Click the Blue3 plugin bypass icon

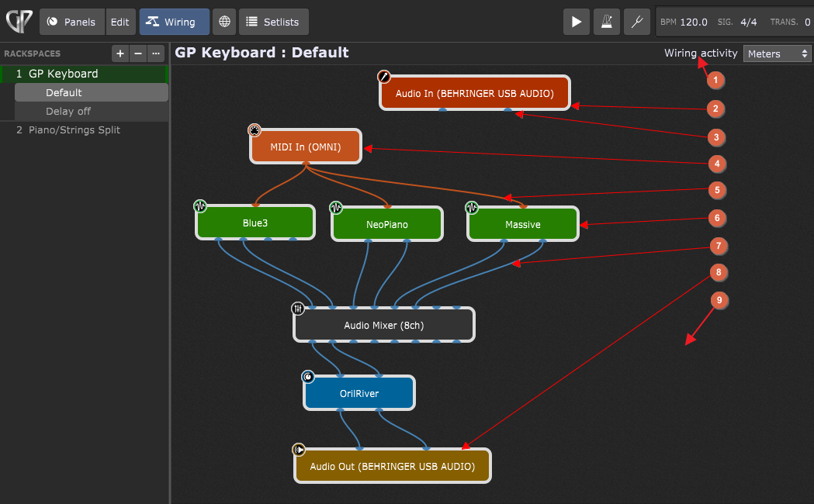click(200, 207)
